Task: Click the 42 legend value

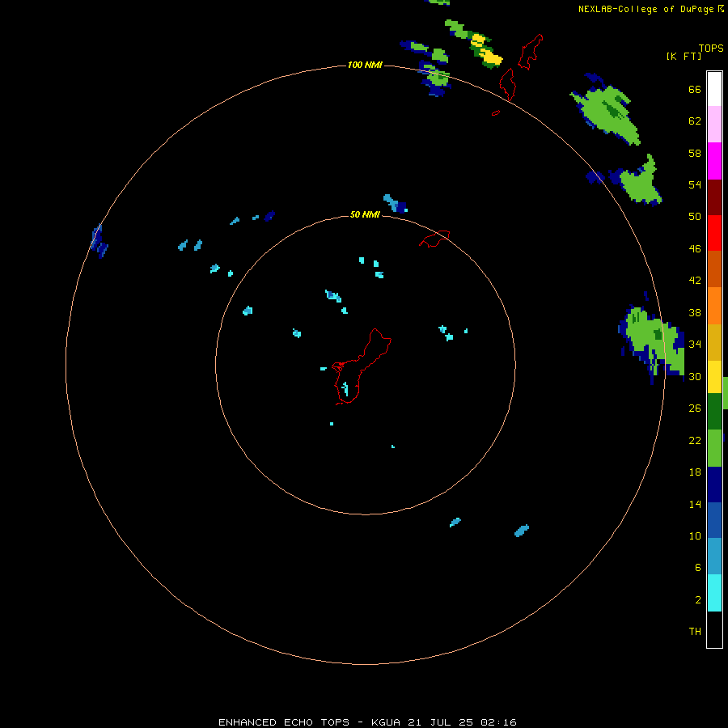Action: (x=695, y=281)
